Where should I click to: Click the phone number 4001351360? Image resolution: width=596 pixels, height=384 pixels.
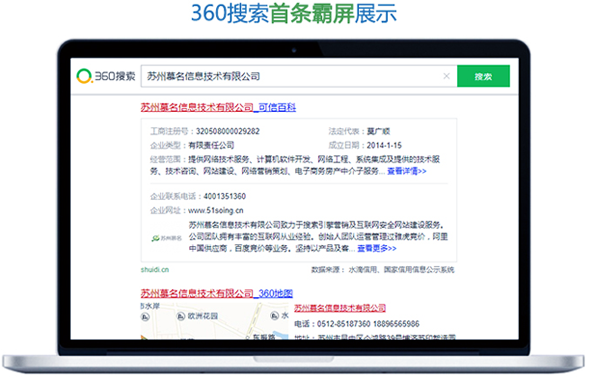225,197
